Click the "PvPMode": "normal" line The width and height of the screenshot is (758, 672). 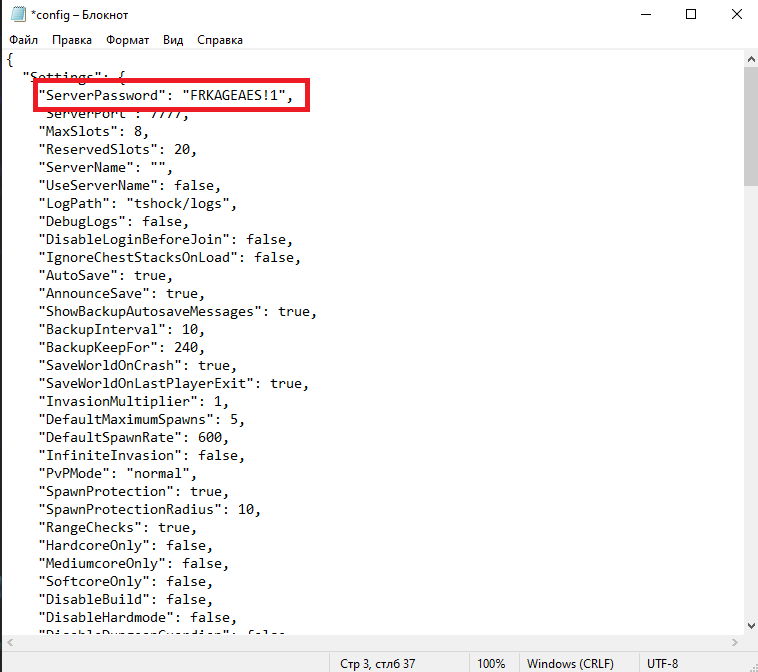pos(118,474)
